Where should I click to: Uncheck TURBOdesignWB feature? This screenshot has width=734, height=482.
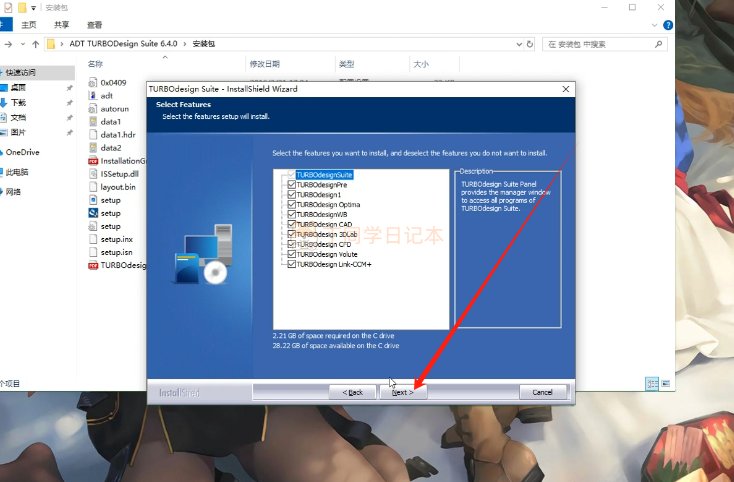[x=292, y=214]
